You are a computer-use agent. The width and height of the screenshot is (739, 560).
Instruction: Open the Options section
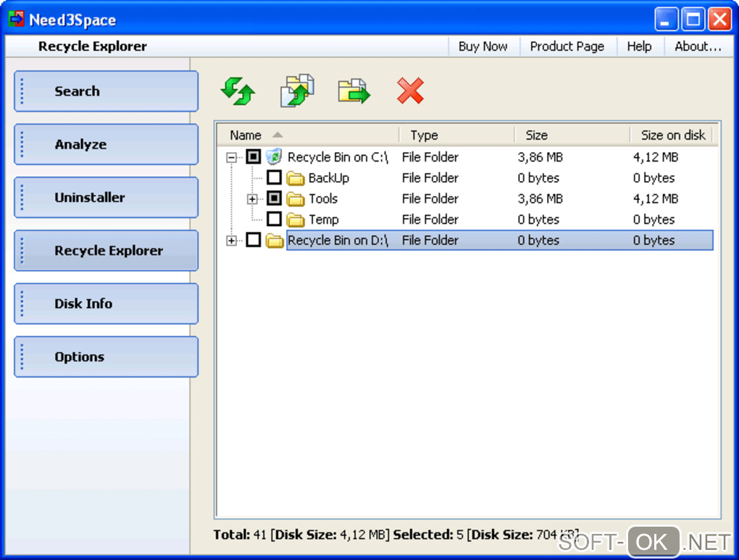(x=106, y=357)
